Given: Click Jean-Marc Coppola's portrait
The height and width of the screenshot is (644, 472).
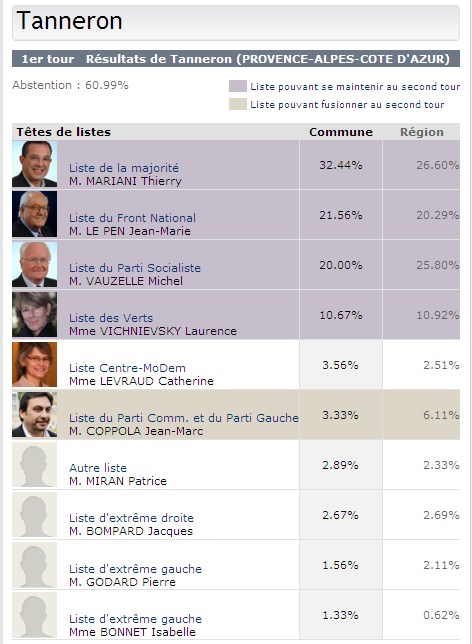Looking at the screenshot, I should coord(35,414).
